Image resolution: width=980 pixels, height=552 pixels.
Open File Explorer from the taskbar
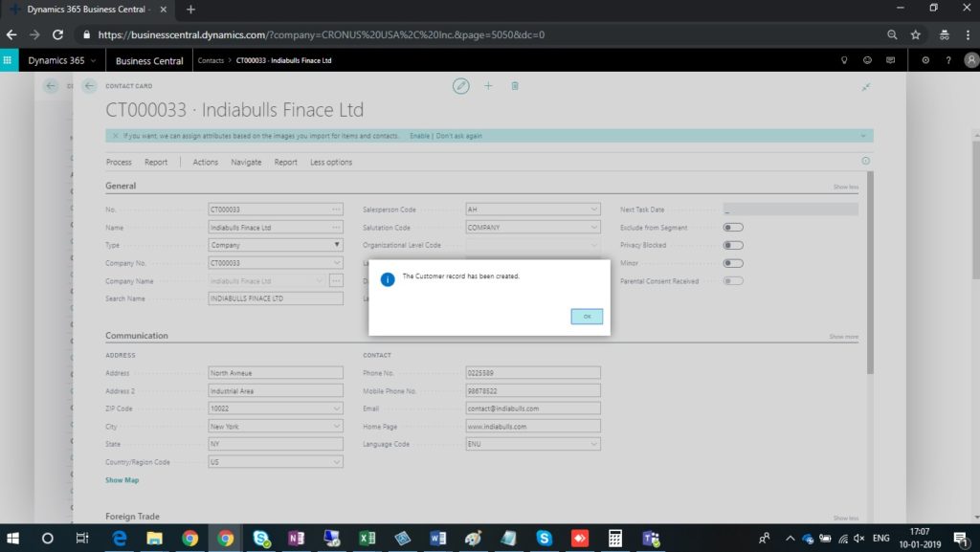tap(154, 538)
